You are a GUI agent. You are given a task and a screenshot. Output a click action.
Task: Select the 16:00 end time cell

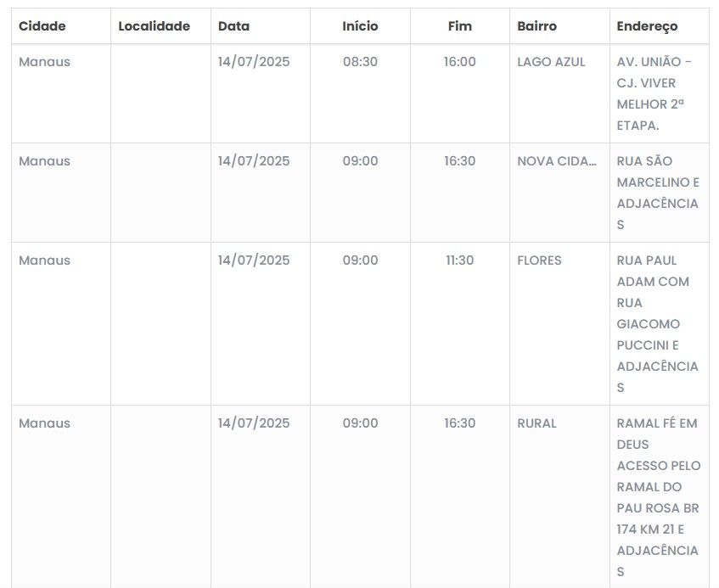(x=459, y=62)
